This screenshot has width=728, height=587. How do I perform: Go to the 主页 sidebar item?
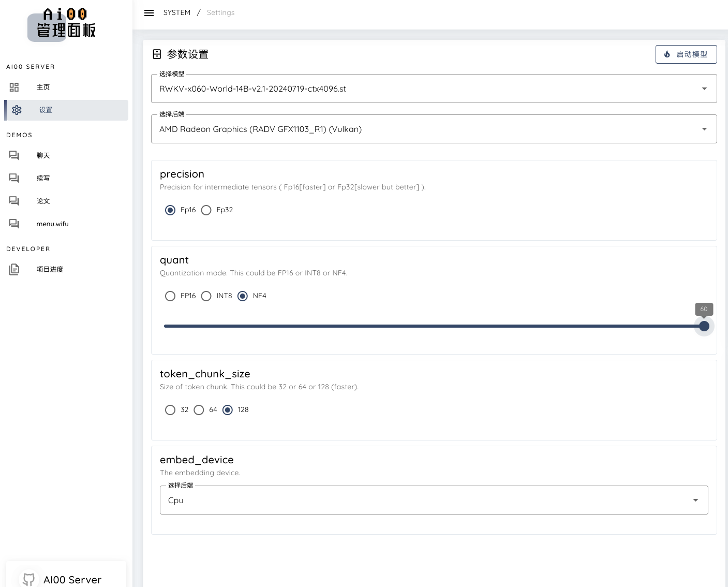[x=43, y=87]
